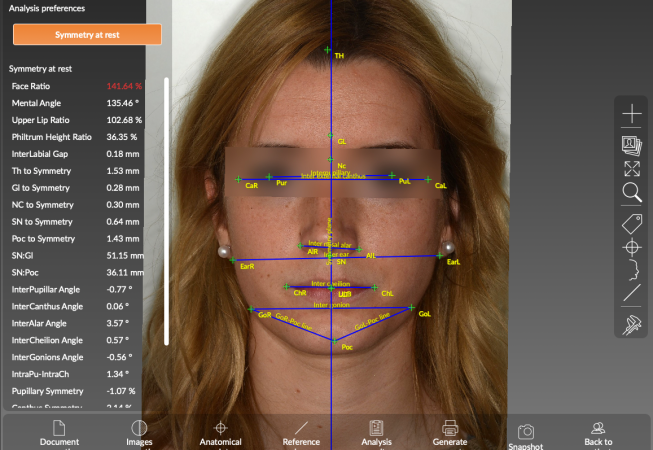Click the Analysis preferences heading
The width and height of the screenshot is (653, 450).
(47, 8)
